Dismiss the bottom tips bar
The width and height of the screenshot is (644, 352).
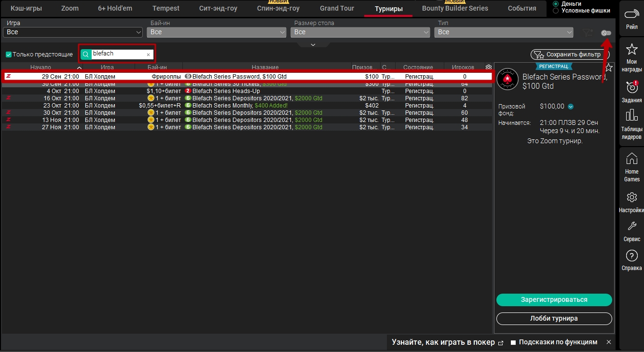[609, 342]
